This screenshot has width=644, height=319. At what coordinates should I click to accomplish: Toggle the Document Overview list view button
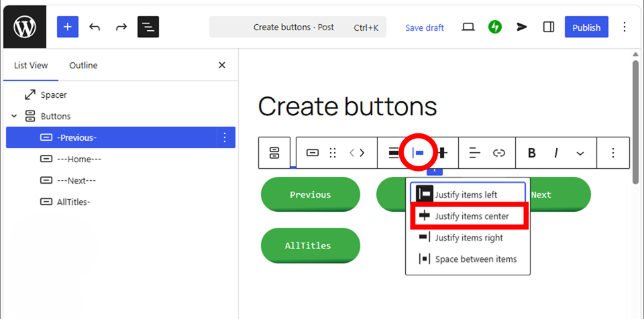point(148,27)
